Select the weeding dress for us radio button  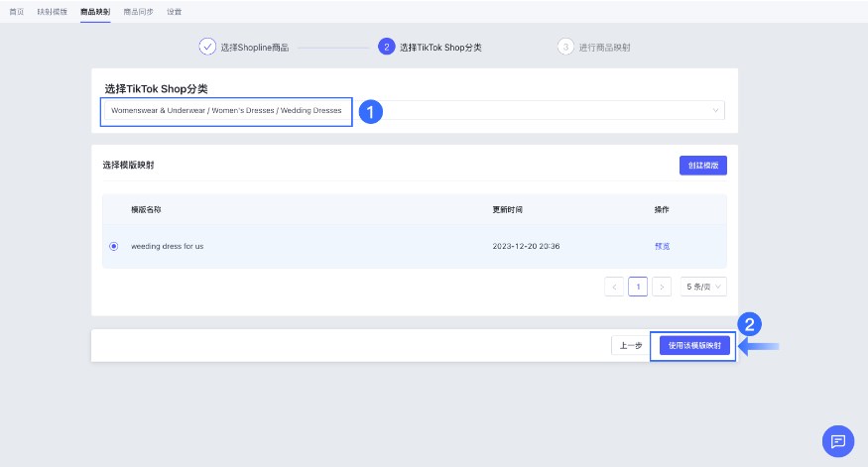tap(114, 246)
